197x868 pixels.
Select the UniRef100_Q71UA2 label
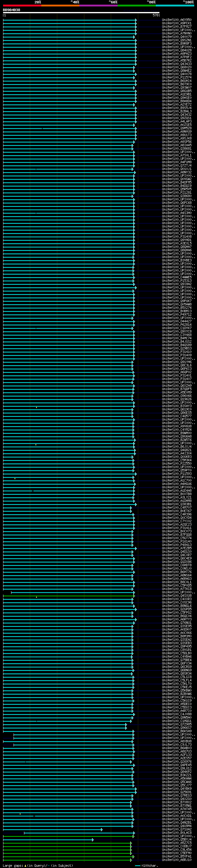click(x=177, y=829)
